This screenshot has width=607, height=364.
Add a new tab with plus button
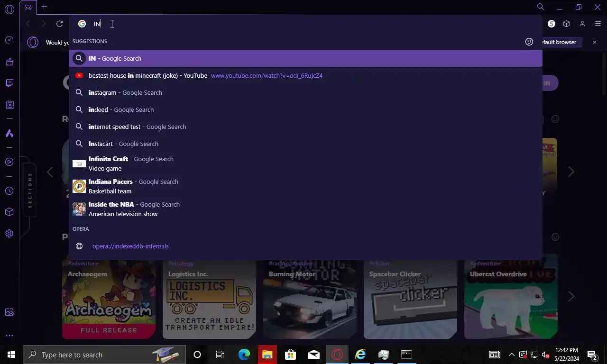(44, 7)
